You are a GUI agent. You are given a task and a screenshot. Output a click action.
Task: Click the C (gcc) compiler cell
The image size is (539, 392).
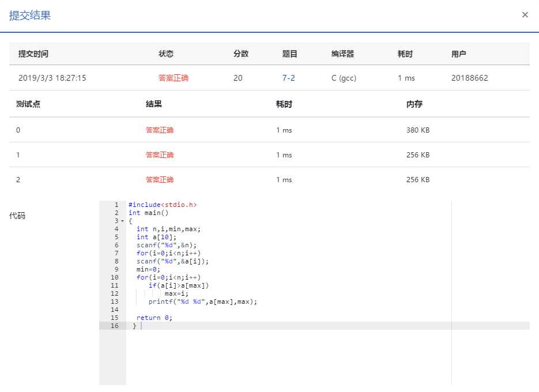click(x=344, y=78)
